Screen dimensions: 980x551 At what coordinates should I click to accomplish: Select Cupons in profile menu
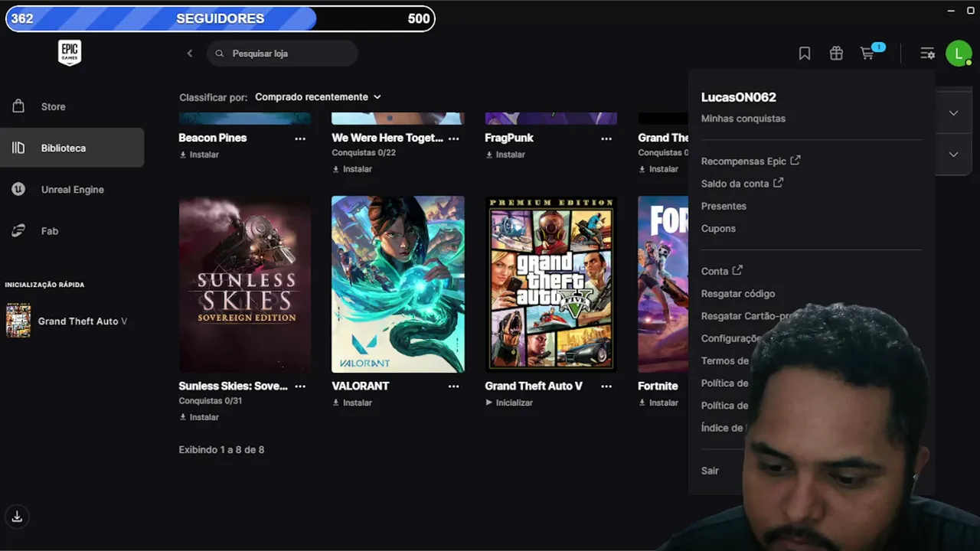[718, 228]
